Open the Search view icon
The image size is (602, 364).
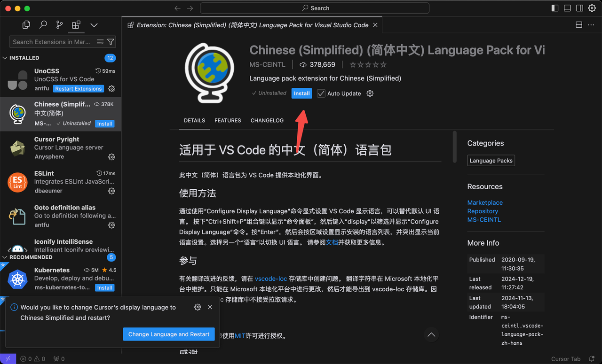[x=43, y=25]
